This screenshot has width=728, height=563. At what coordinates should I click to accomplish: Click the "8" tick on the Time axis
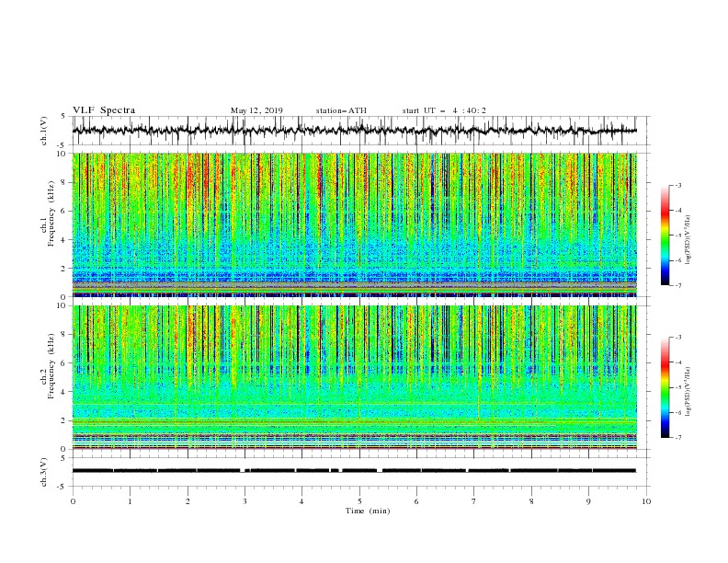(x=531, y=501)
